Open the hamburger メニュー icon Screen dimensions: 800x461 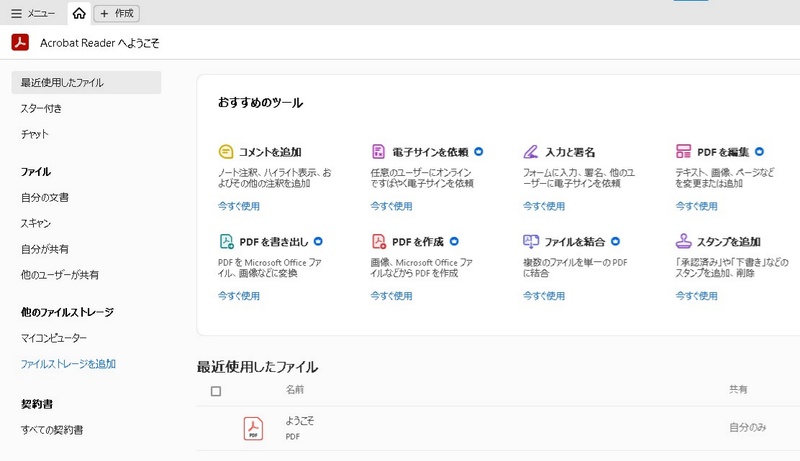[16, 13]
